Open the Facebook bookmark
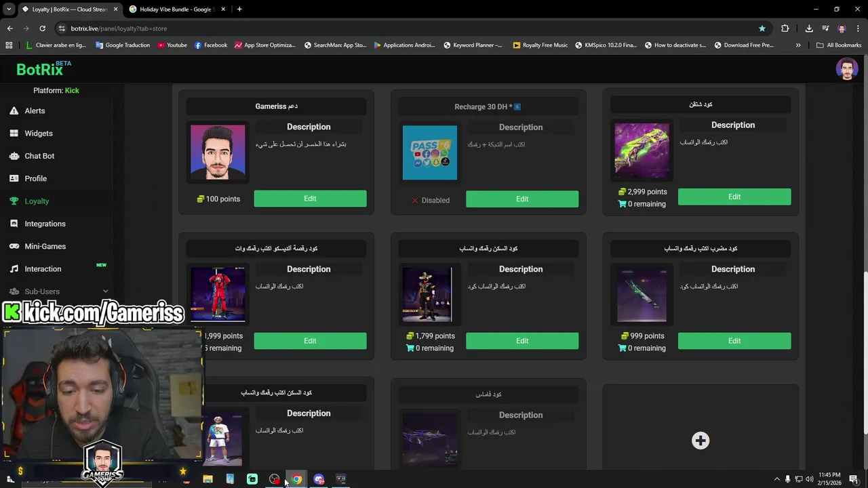This screenshot has height=488, width=868. (211, 45)
